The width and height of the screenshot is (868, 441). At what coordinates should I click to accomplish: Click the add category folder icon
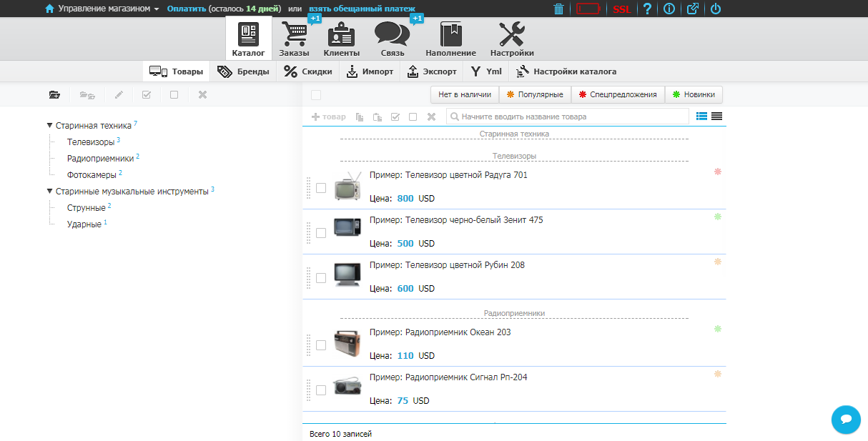(x=55, y=94)
